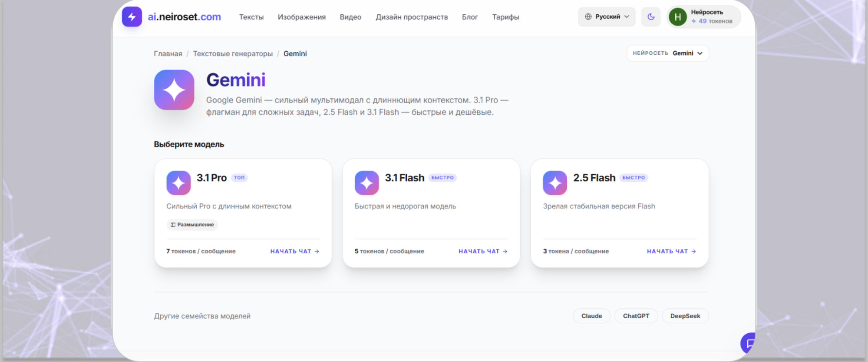Click the lightning bolt site logo icon

[132, 17]
